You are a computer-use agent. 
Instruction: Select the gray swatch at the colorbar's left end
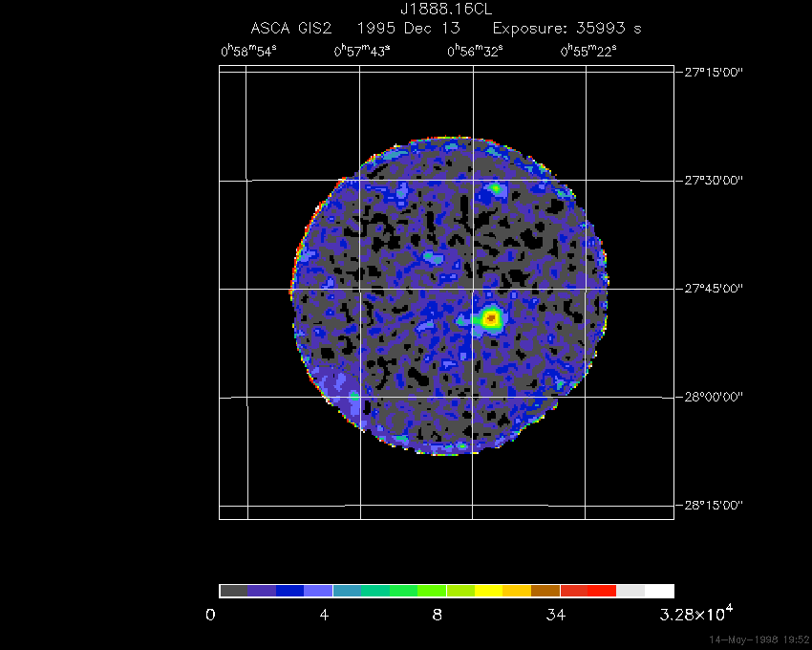[x=233, y=591]
